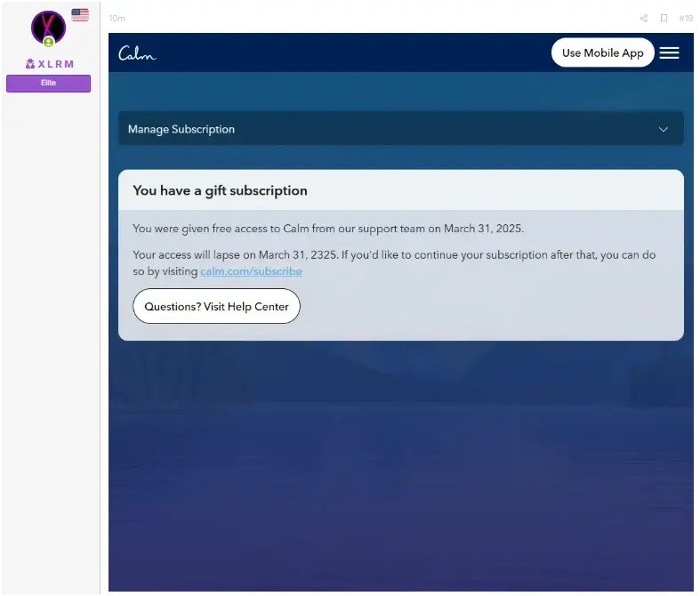Open the XLRM user avatar
Viewport: 700px width, 596px height.
point(48,28)
